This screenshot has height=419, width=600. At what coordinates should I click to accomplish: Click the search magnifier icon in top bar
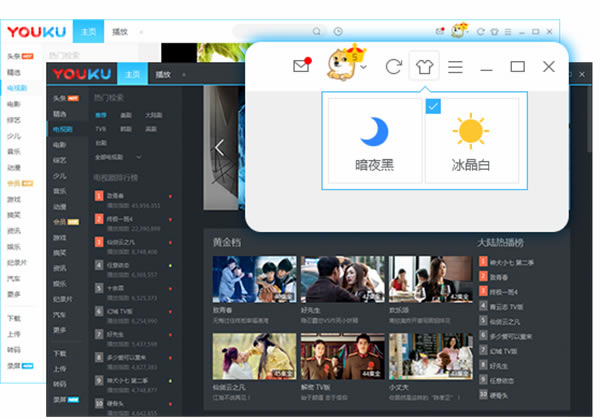[x=317, y=32]
